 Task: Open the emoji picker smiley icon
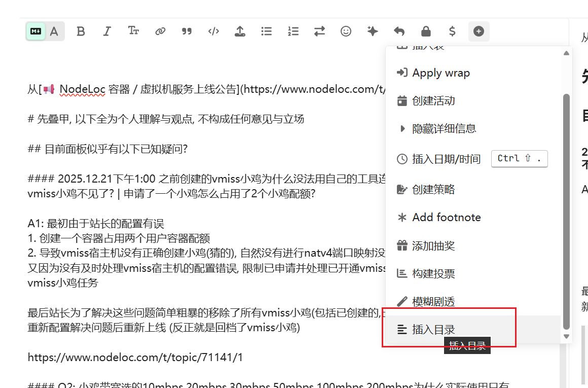pos(346,31)
